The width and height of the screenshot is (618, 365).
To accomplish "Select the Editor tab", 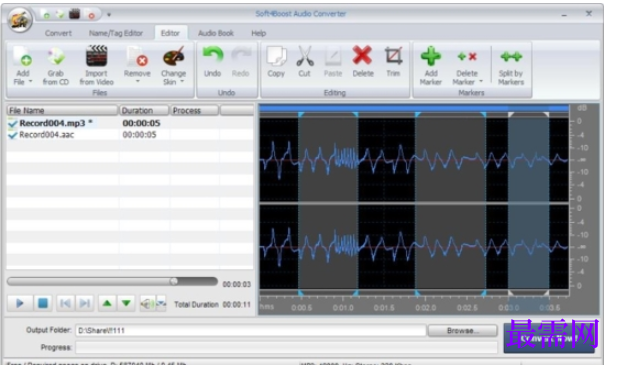I will (170, 33).
